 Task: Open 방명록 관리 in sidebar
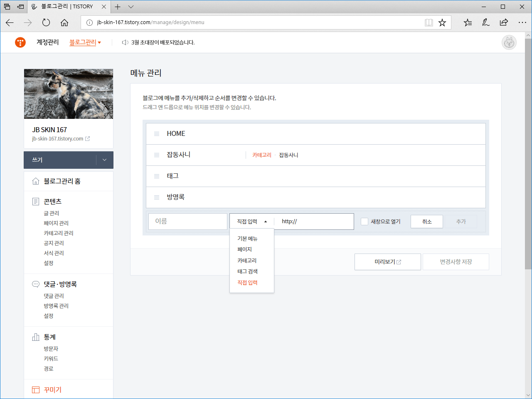[56, 306]
